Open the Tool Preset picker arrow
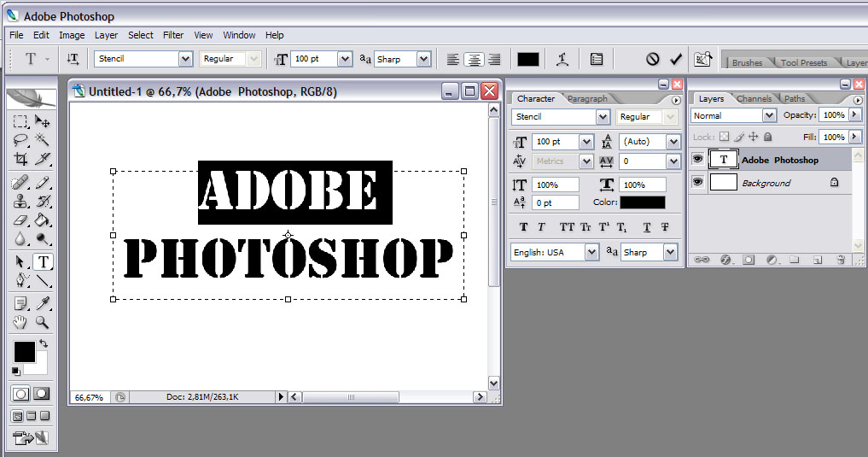Image resolution: width=868 pixels, height=457 pixels. (x=47, y=59)
